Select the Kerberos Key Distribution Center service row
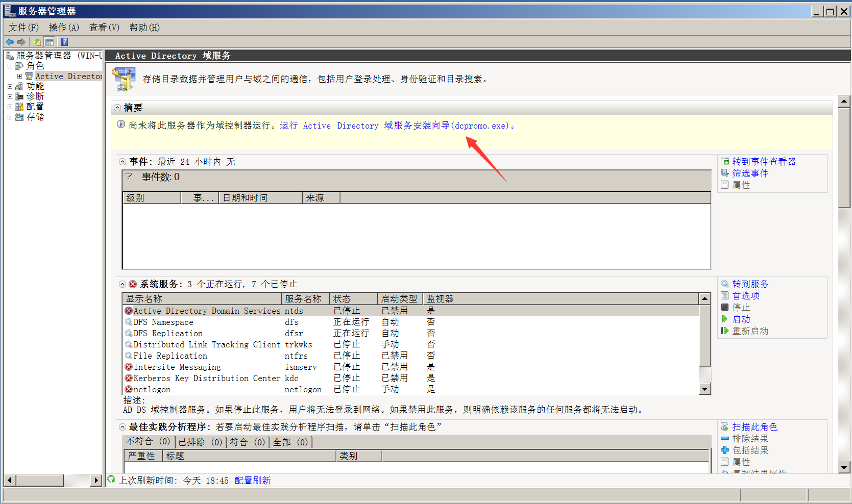The height and width of the screenshot is (504, 852). [411, 378]
